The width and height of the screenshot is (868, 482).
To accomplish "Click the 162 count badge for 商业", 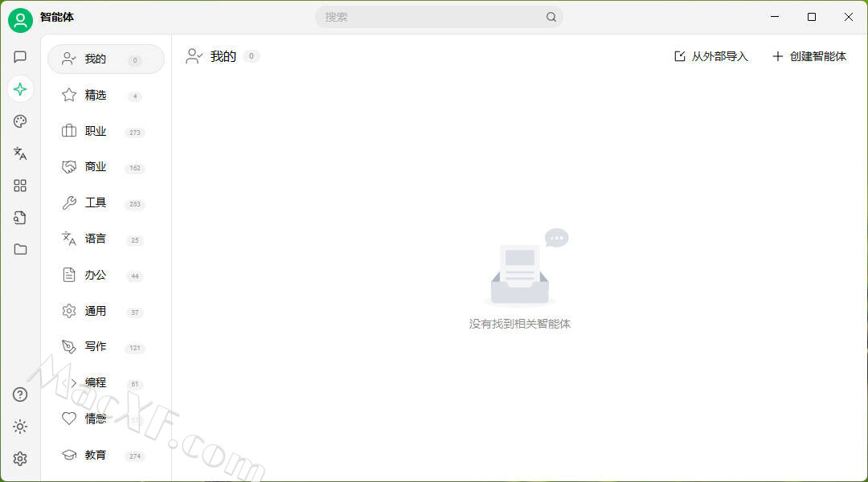I will coord(135,168).
